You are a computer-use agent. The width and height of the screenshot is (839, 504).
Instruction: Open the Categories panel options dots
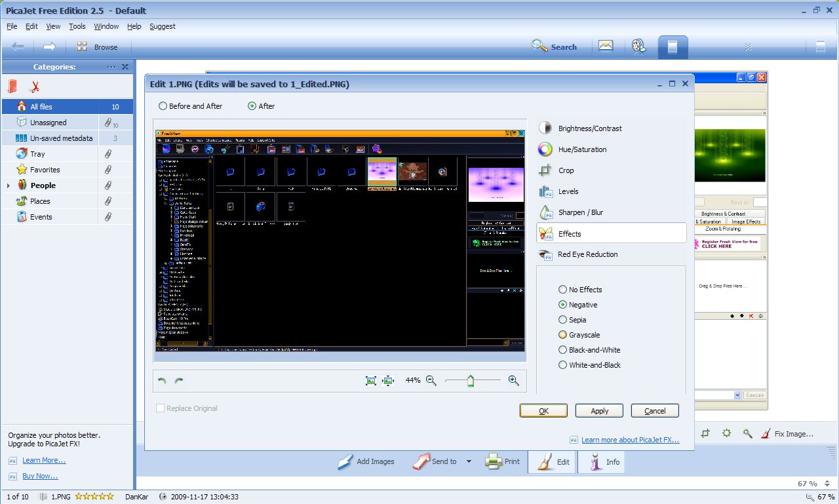point(111,67)
